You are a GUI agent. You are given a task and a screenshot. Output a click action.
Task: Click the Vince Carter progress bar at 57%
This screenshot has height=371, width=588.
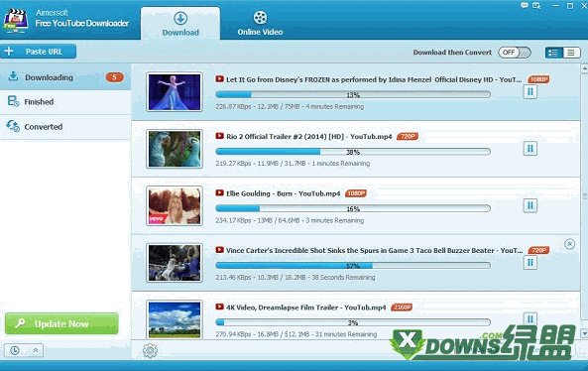[353, 266]
